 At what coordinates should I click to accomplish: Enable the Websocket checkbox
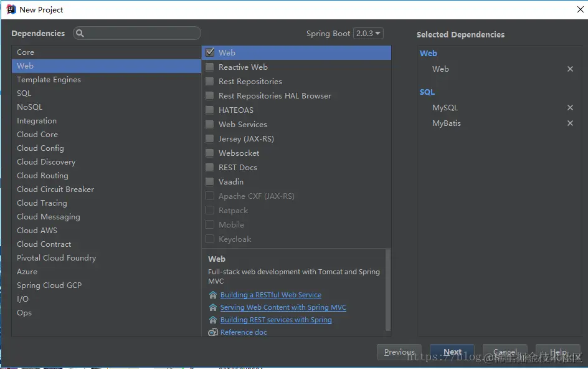(x=210, y=153)
